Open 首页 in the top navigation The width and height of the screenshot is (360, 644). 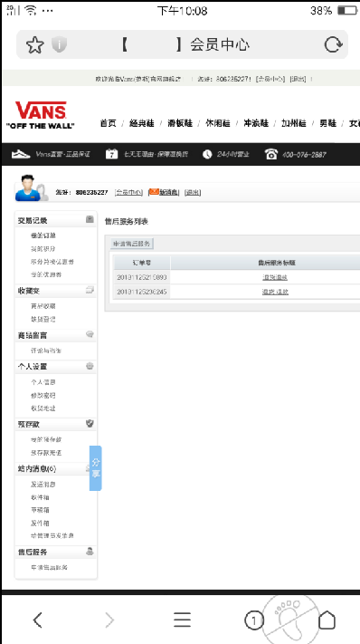tap(109, 123)
